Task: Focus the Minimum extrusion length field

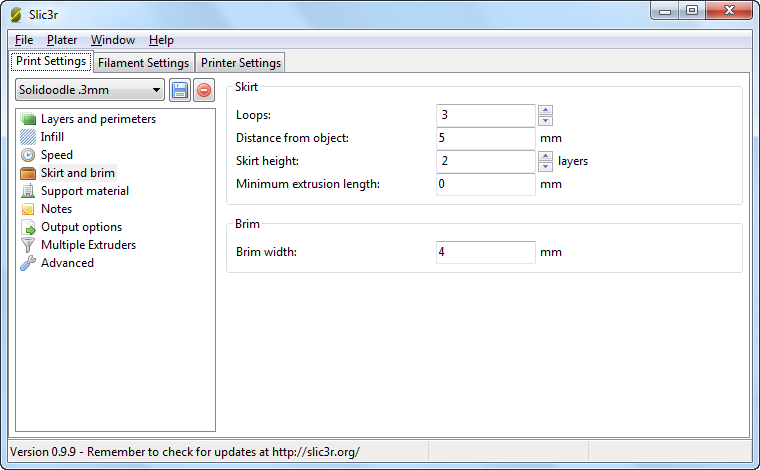Action: (485, 184)
